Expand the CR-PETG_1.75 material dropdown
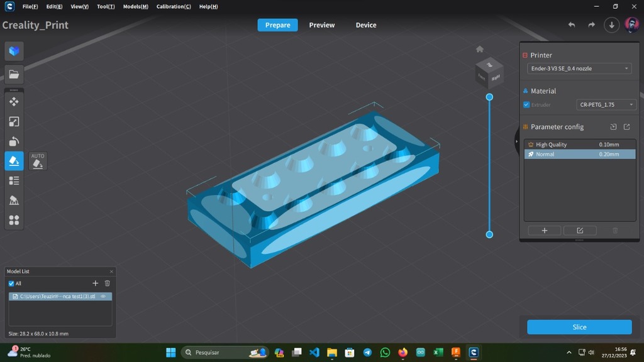This screenshot has width=644, height=362. [x=606, y=105]
